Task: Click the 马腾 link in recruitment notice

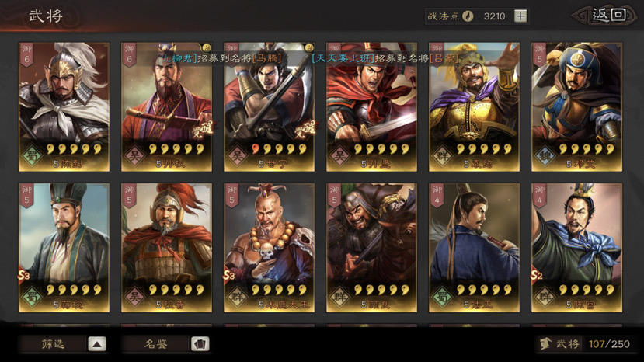Action: click(x=267, y=58)
